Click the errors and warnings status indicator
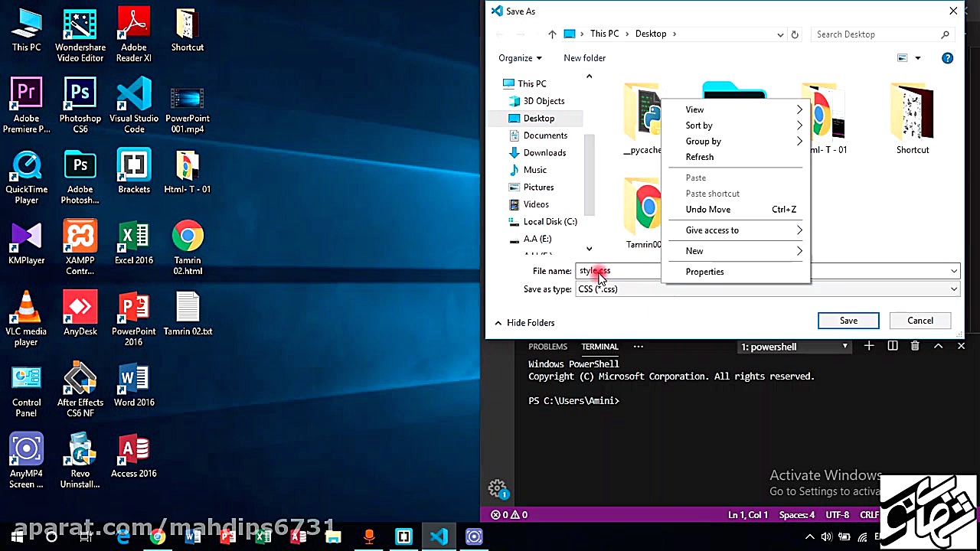980x551 pixels. pos(509,515)
